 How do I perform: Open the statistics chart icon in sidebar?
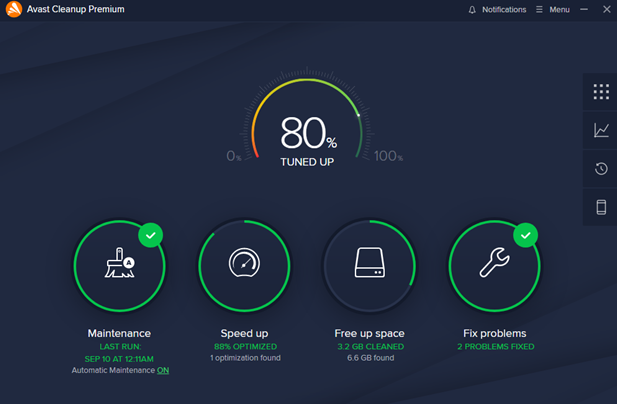601,130
